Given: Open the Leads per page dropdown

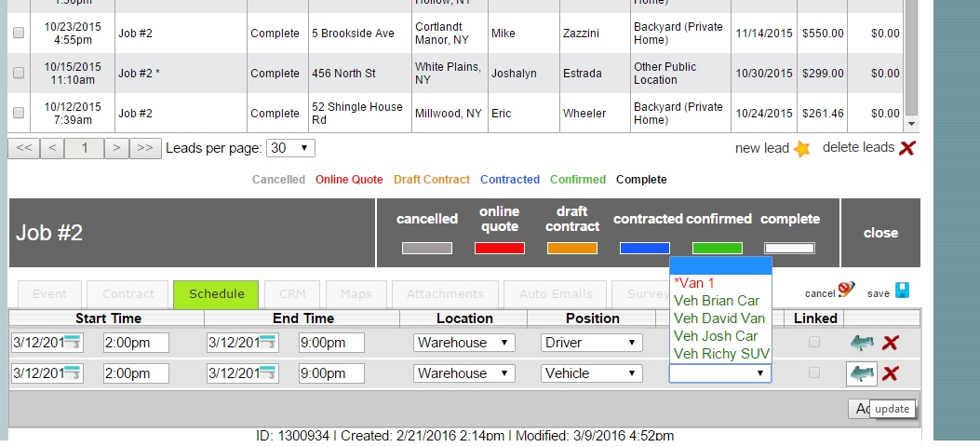Looking at the screenshot, I should pyautogui.click(x=290, y=148).
